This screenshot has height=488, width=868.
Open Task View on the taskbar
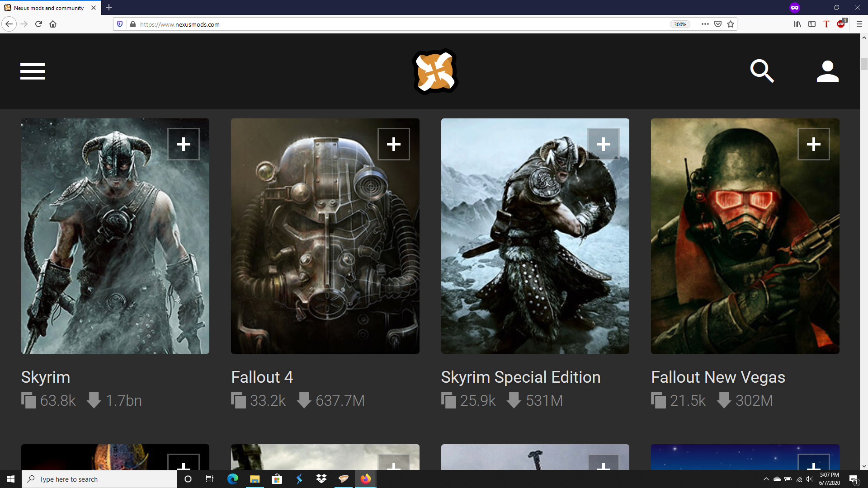click(210, 479)
